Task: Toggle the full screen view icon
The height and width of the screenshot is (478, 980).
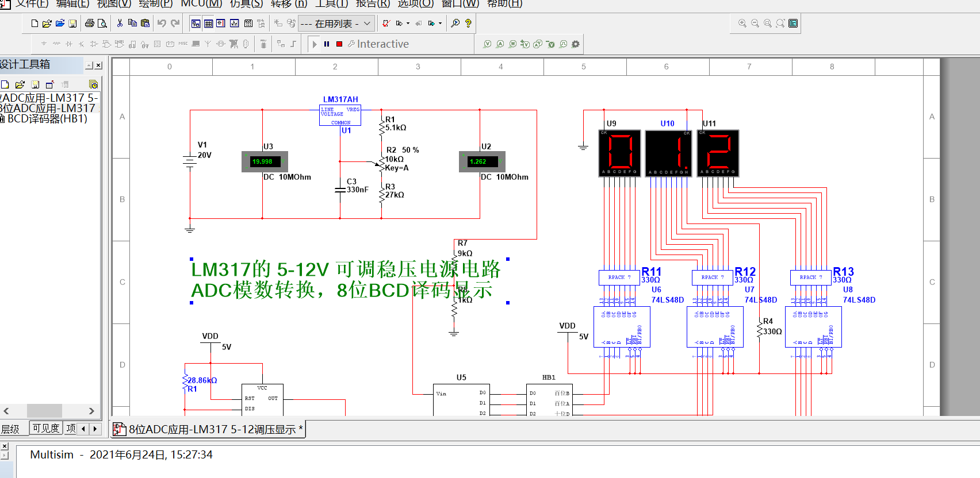Action: click(793, 24)
